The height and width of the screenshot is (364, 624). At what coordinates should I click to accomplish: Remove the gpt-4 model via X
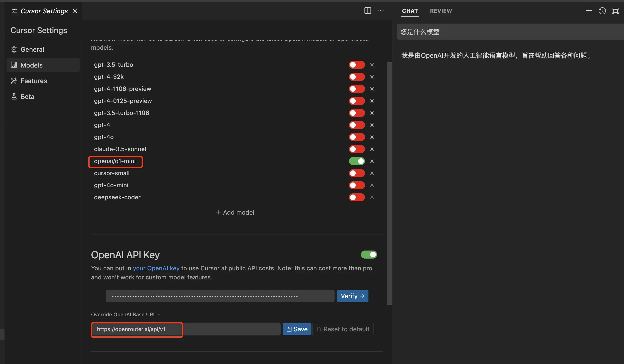[x=372, y=125]
